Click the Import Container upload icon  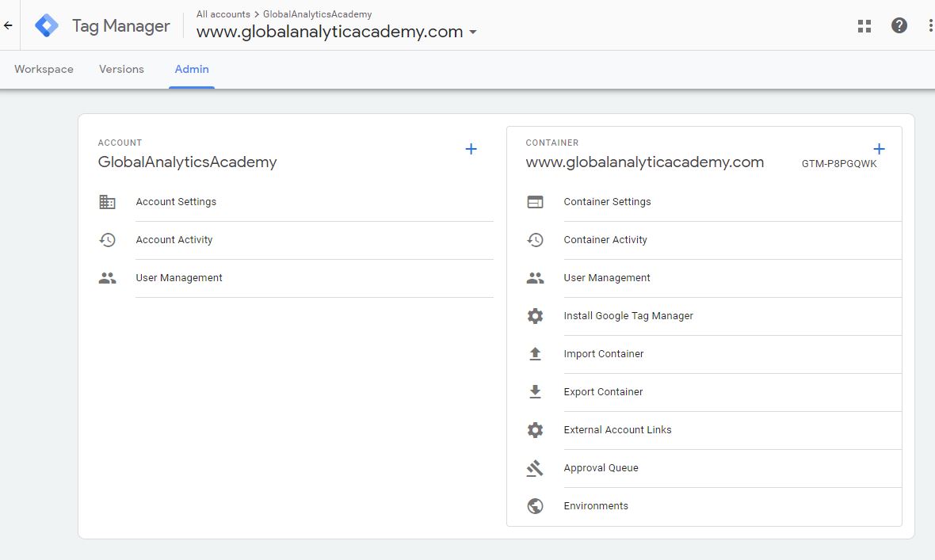pyautogui.click(x=535, y=354)
